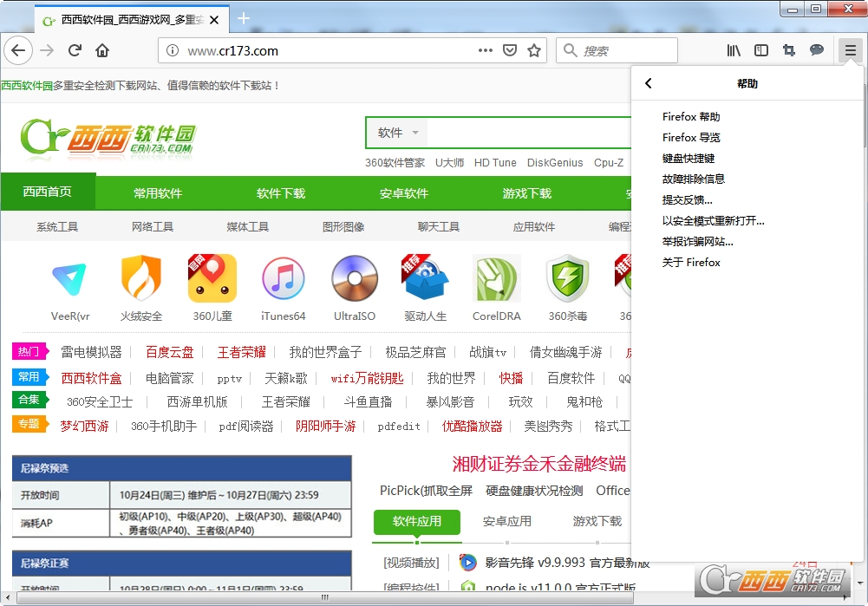Viewport: 868px width, 606px height.
Task: Save page to Pocket
Action: point(510,51)
